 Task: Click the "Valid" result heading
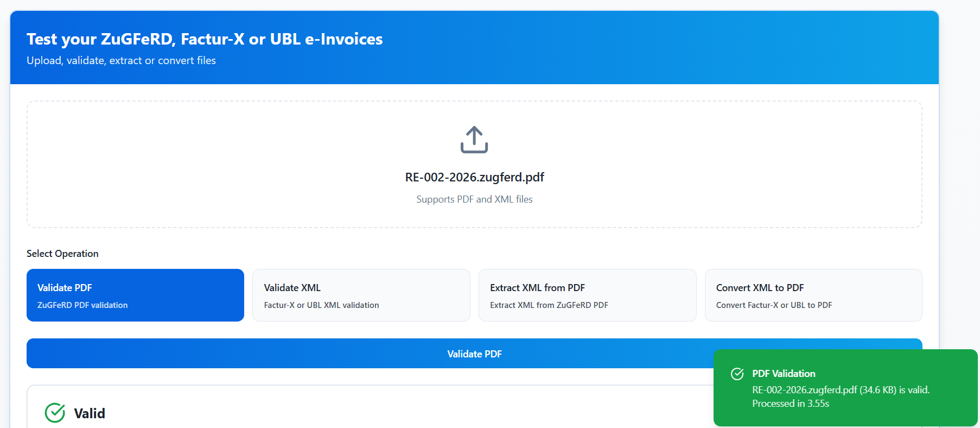click(90, 413)
